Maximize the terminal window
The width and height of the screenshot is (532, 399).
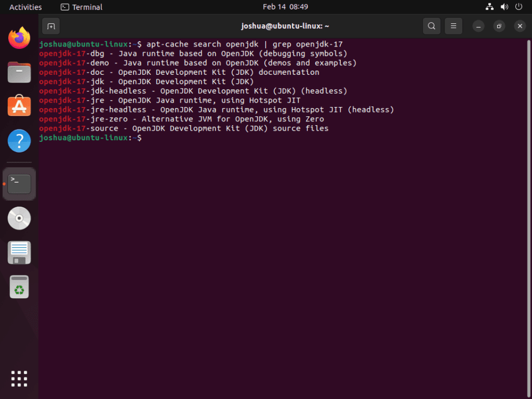point(498,25)
